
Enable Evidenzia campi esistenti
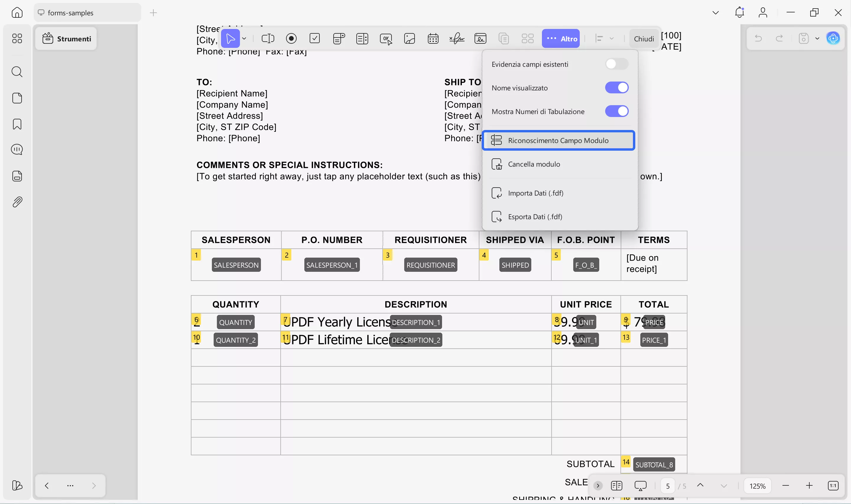point(616,64)
